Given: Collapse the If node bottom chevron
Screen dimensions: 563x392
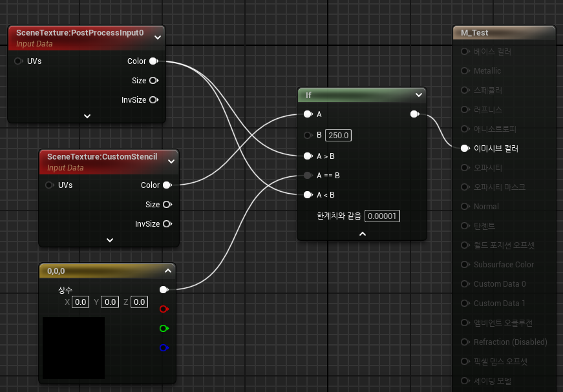Looking at the screenshot, I should pos(363,234).
